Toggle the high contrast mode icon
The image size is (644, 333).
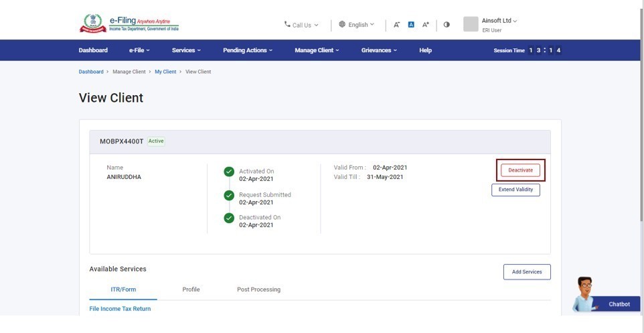pyautogui.click(x=447, y=25)
